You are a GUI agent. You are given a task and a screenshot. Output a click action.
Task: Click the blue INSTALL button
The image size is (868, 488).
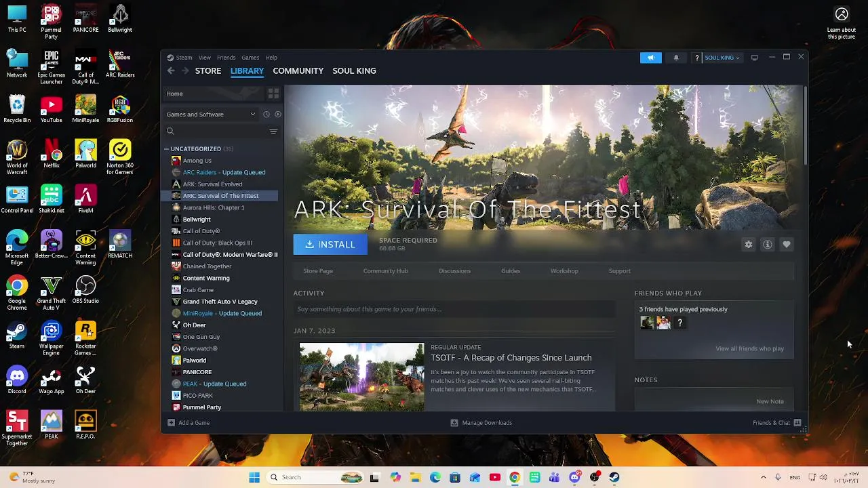(330, 245)
